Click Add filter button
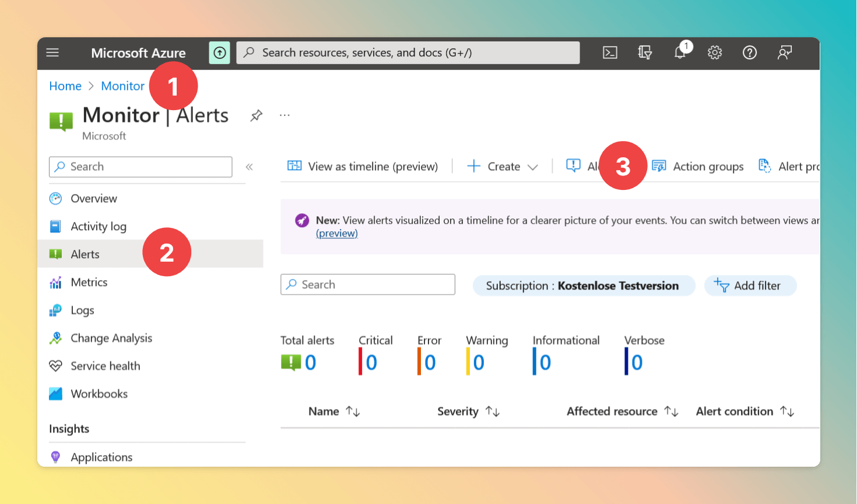This screenshot has width=857, height=504. click(750, 286)
